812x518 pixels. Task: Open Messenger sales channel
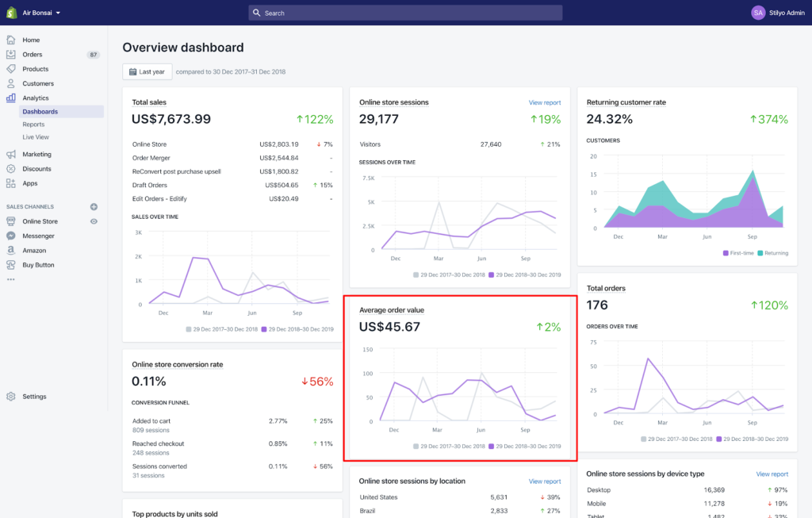coord(38,236)
